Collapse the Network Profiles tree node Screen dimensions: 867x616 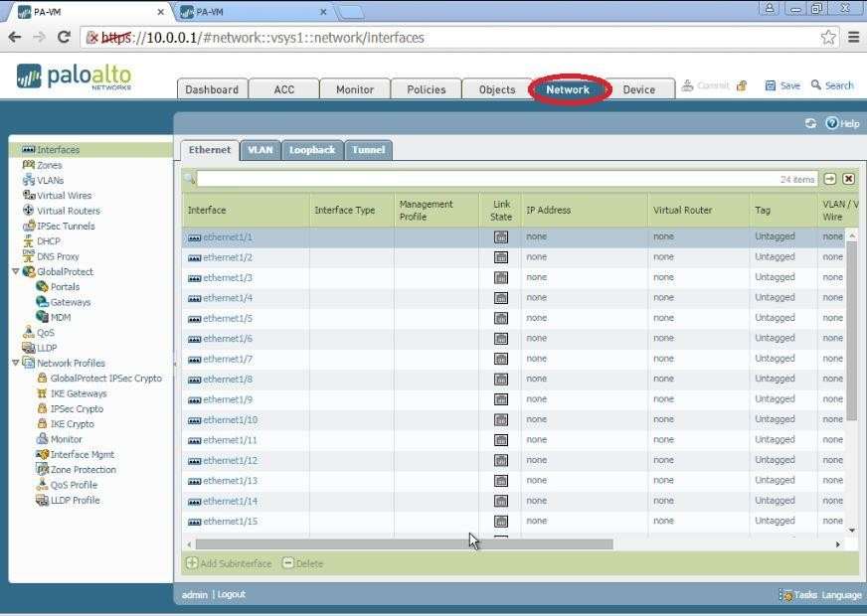click(15, 363)
